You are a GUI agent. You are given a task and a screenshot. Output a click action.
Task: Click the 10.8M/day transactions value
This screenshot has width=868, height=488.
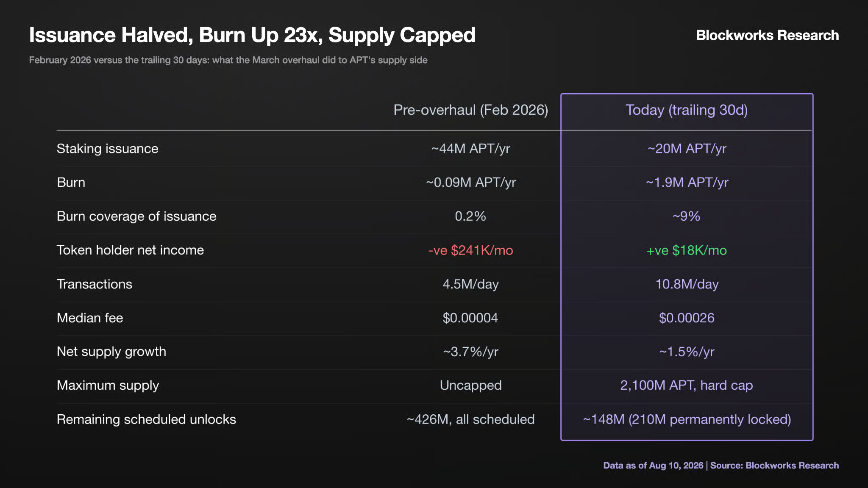(687, 284)
